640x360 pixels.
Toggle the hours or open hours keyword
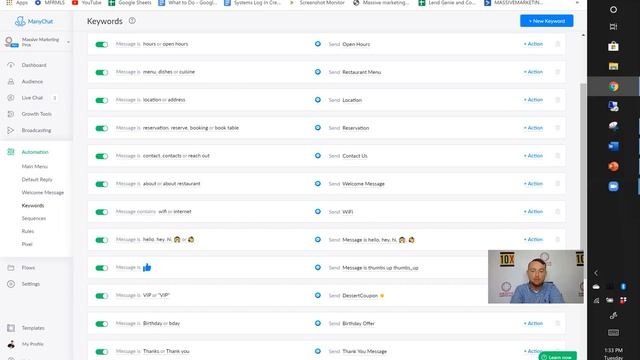point(102,44)
